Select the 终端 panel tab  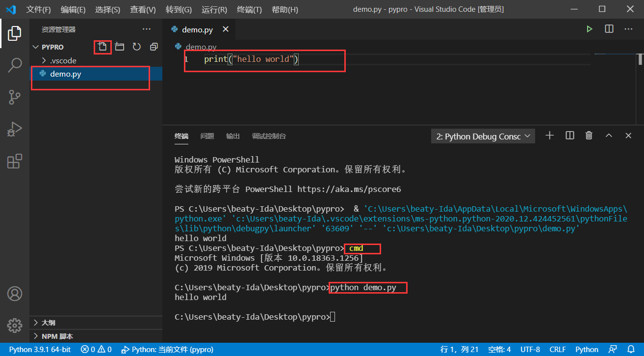181,136
